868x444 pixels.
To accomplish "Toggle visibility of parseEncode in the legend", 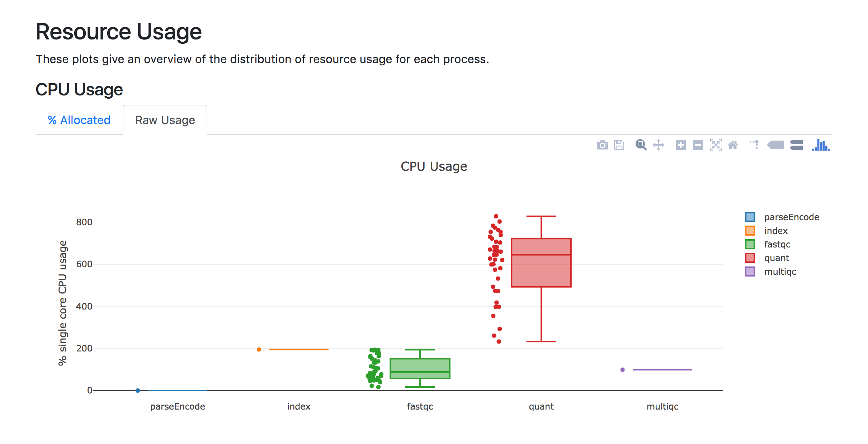I will (x=791, y=217).
